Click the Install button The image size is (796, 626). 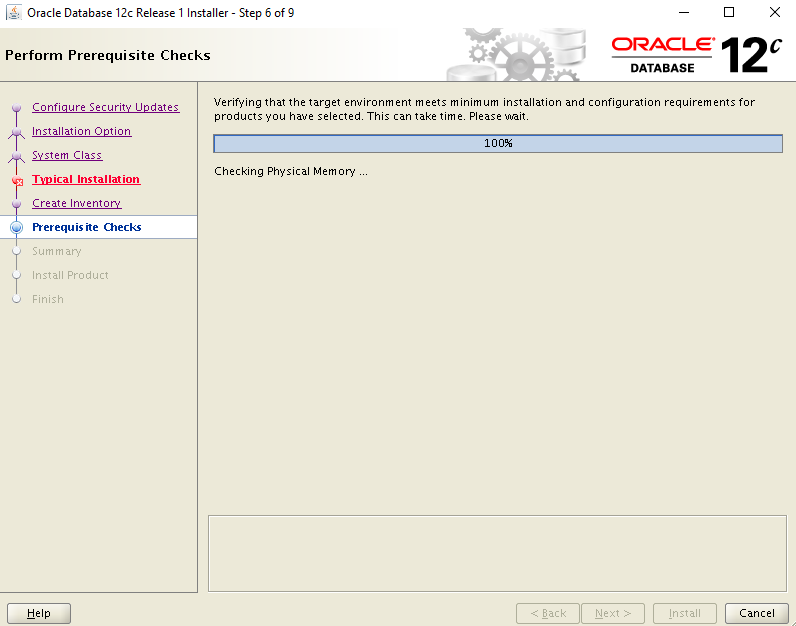[685, 613]
